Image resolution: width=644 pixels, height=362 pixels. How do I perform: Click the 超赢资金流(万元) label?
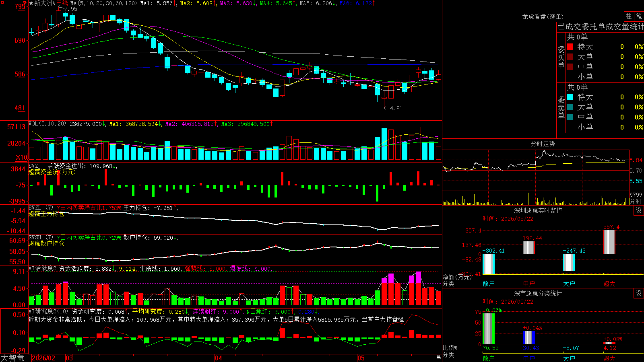point(52,172)
